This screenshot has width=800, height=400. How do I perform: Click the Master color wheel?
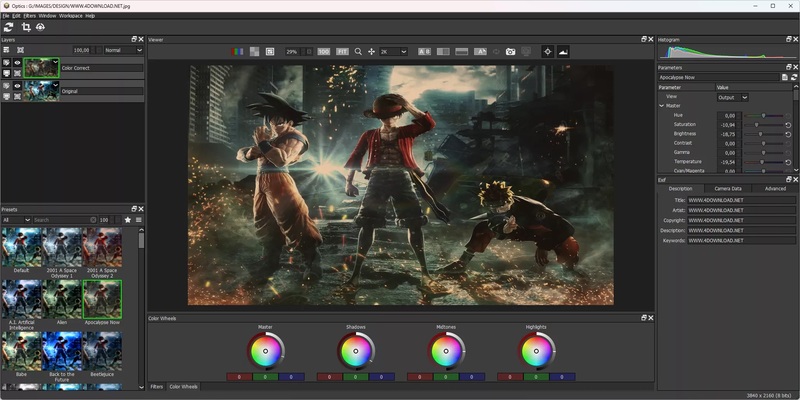(x=265, y=351)
